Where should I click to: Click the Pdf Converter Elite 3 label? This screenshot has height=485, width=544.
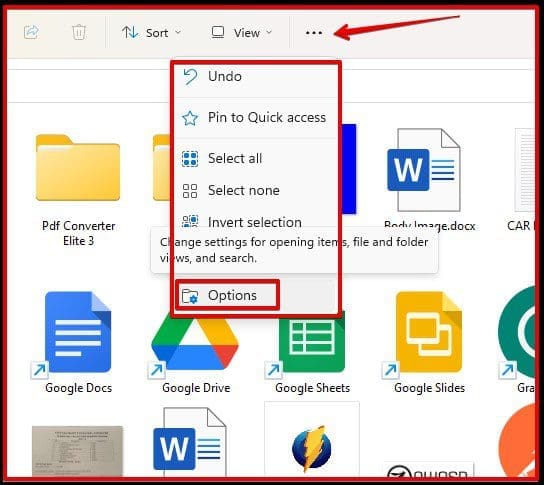click(x=78, y=233)
